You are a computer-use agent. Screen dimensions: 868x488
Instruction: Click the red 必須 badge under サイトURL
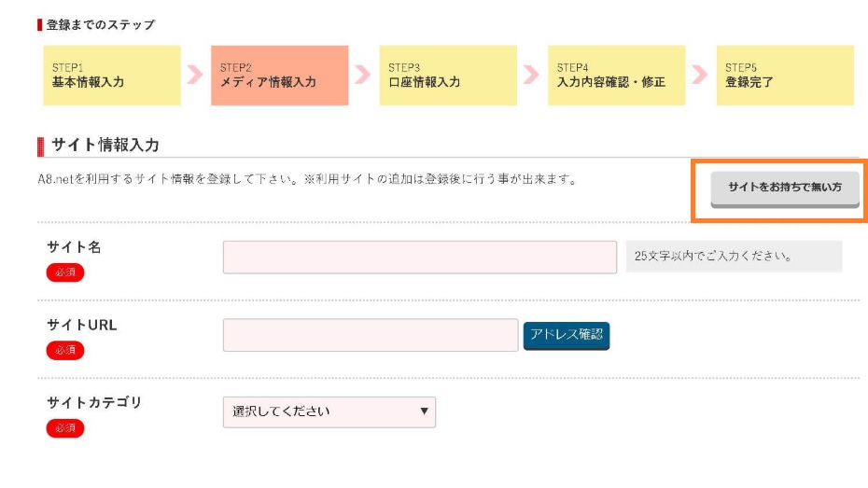click(65, 350)
